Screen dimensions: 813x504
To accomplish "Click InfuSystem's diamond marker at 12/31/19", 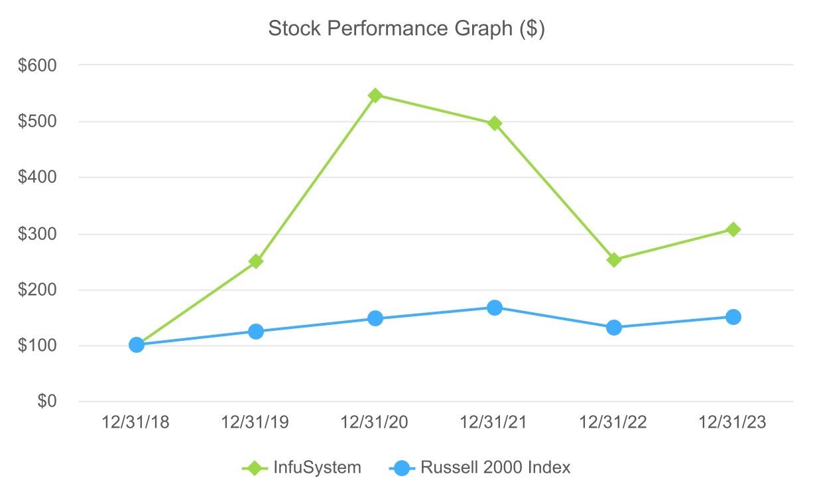I will tap(256, 261).
